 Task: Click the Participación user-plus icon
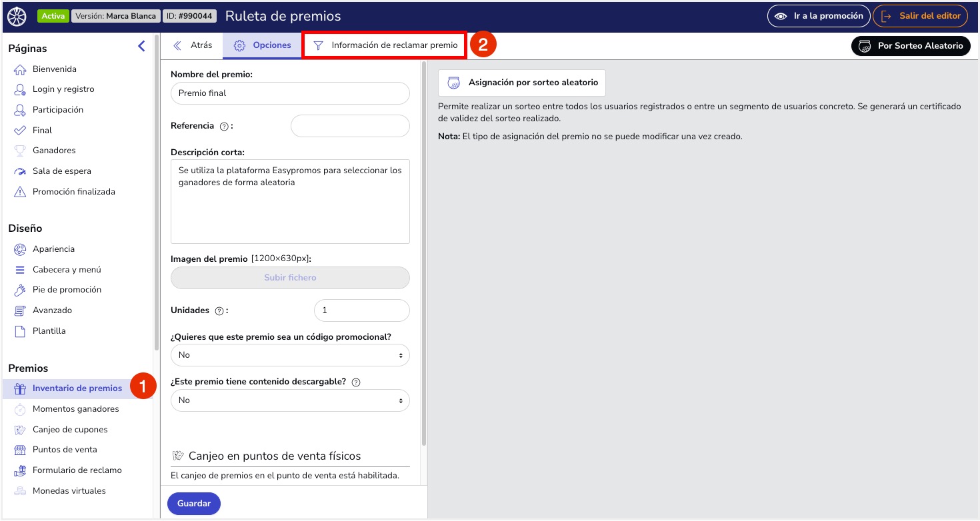coord(20,110)
